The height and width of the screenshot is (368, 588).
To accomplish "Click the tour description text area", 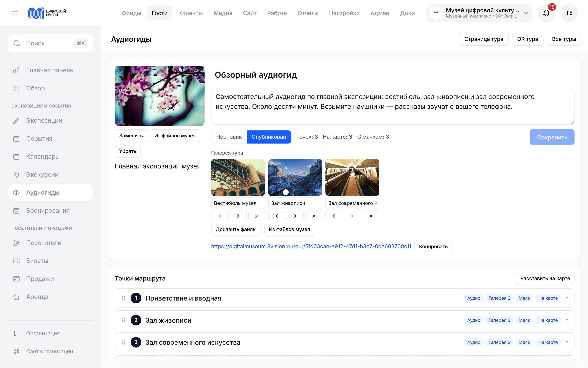I will 393,106.
